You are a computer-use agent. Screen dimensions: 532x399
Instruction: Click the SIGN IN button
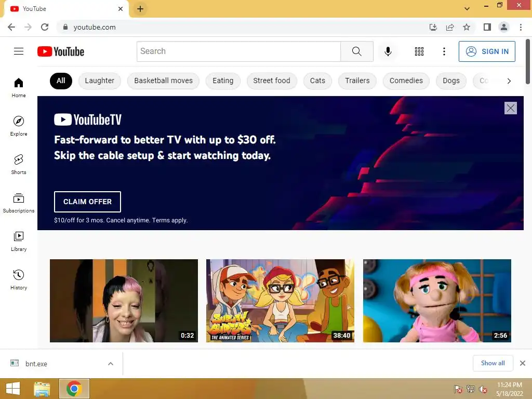(x=487, y=51)
